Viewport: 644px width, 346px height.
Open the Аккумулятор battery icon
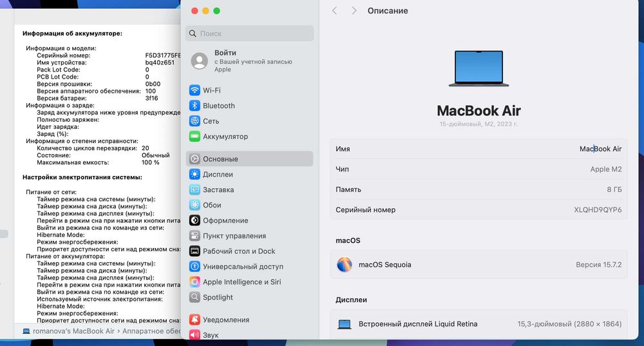tap(194, 137)
